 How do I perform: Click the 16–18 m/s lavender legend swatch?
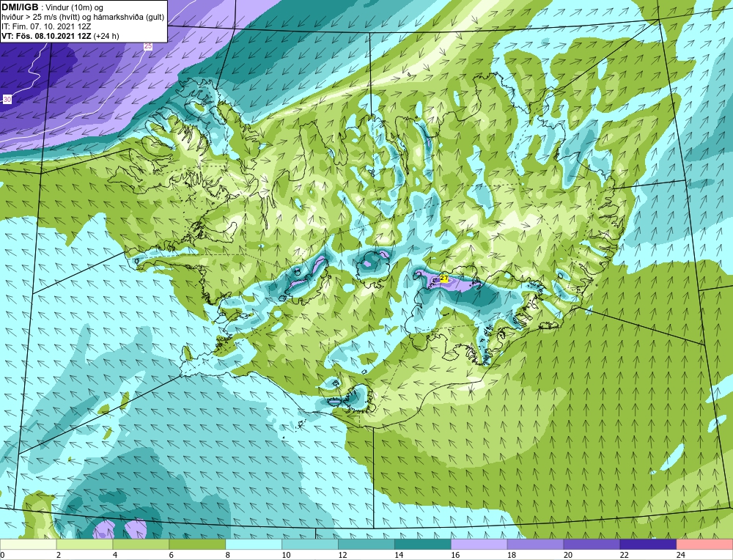479,545
